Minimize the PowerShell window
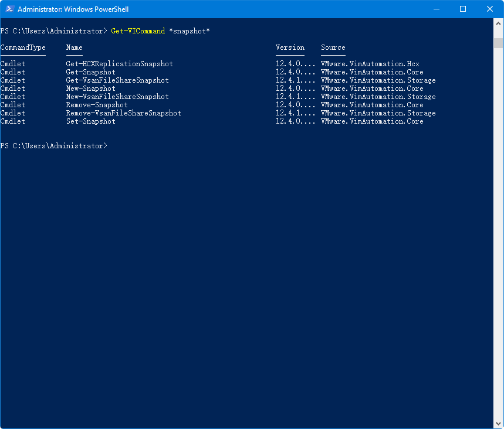504x429 pixels. [x=436, y=9]
